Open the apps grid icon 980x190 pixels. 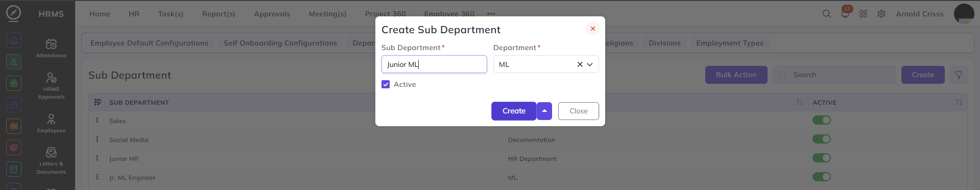click(863, 14)
